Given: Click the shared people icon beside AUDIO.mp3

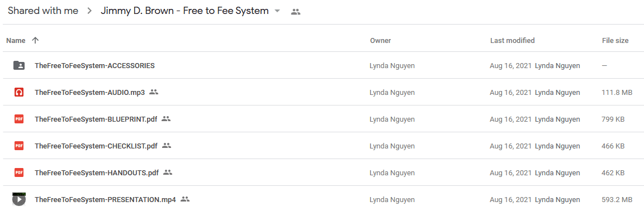Looking at the screenshot, I should (154, 92).
